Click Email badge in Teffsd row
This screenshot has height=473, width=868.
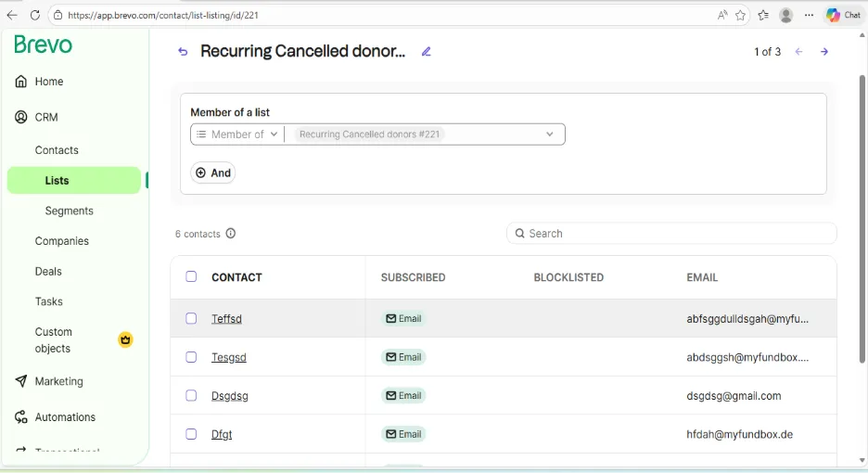(403, 318)
